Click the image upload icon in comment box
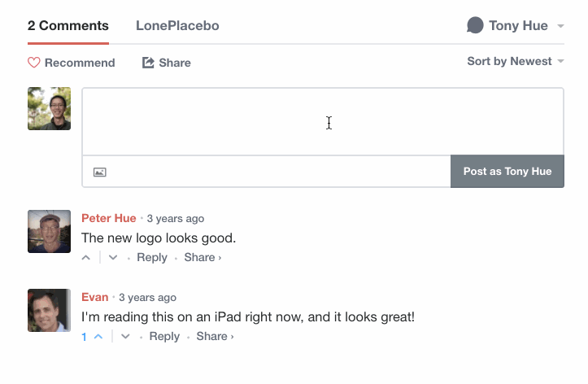Viewport: 588px width, 384px height. coord(100,172)
